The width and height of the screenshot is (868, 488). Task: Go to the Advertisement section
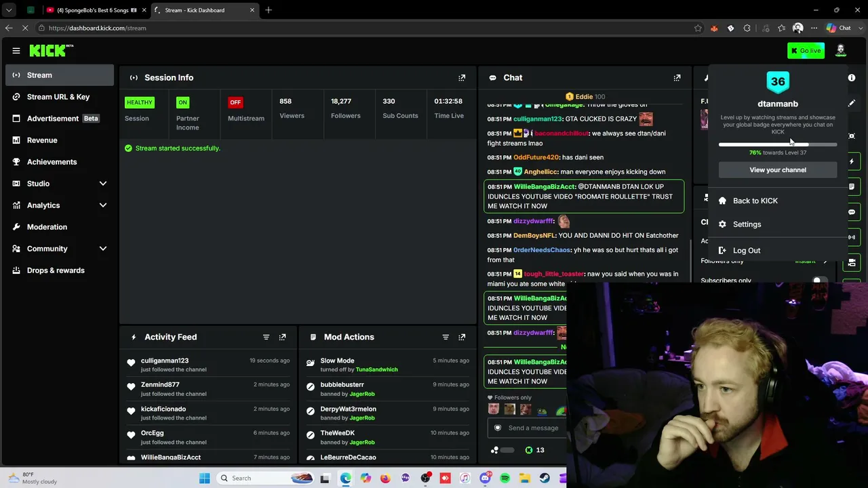[60, 119]
